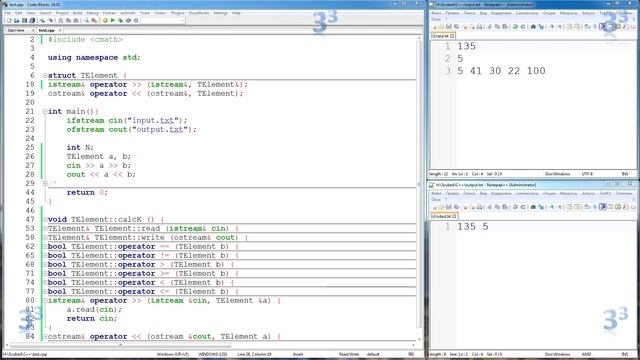
Task: Click Code::Blocks editor horizontal scrollbar
Action: click(x=120, y=345)
